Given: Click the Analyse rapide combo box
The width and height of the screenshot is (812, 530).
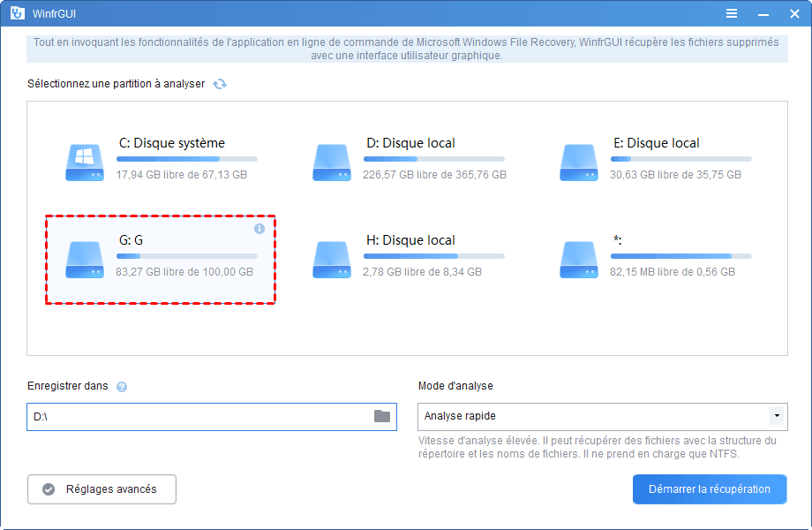Looking at the screenshot, I should pos(602,417).
